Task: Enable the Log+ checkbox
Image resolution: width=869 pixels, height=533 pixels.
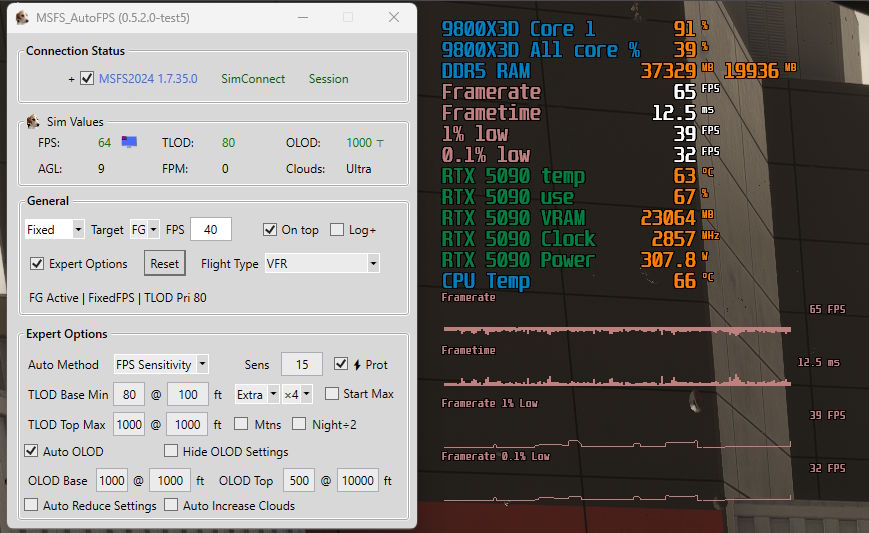Action: (337, 229)
